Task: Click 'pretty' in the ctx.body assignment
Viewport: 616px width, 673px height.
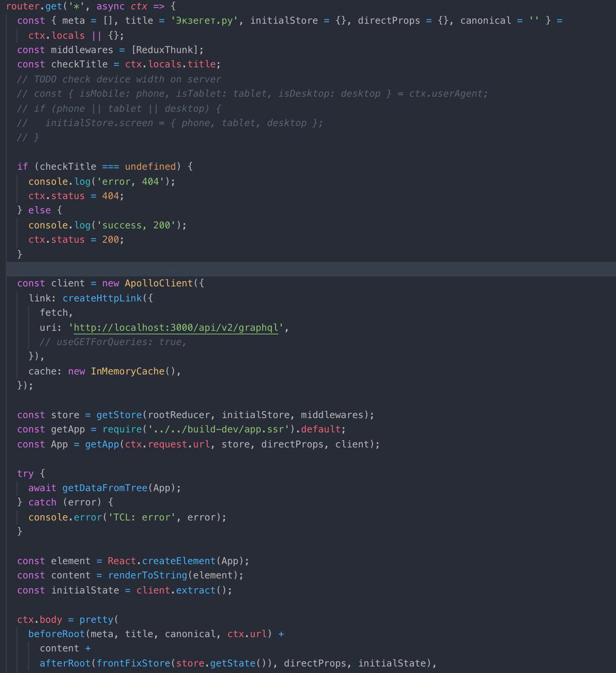Action: (x=97, y=620)
